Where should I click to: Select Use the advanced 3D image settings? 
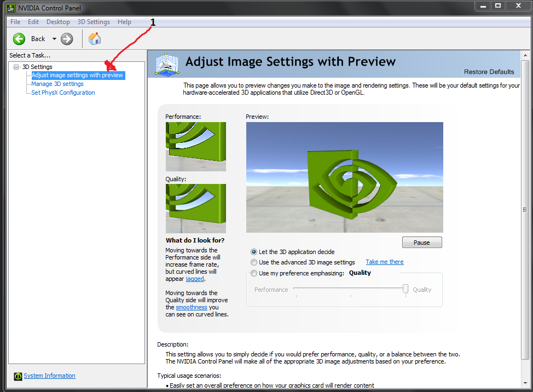[x=254, y=262]
